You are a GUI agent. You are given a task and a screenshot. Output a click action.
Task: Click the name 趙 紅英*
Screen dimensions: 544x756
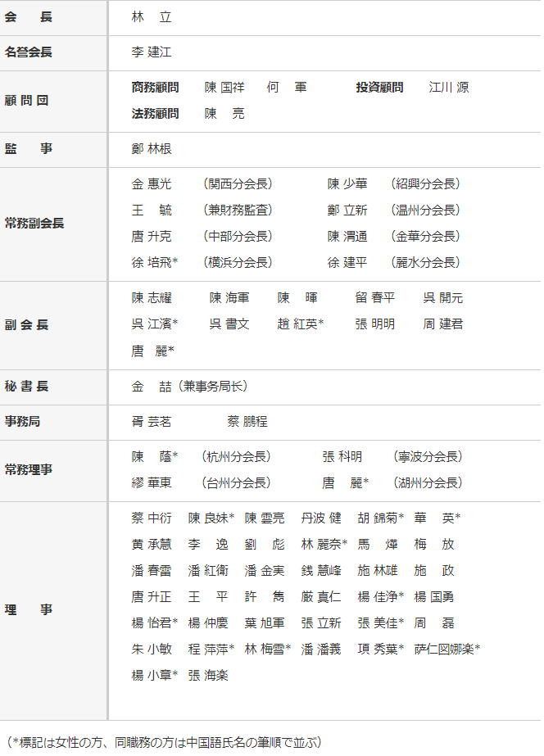(300, 324)
